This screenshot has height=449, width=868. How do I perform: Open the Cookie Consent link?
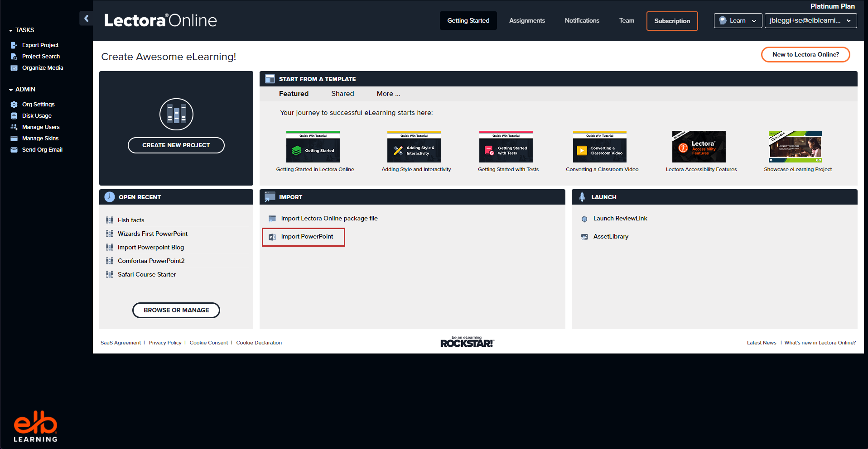coord(209,343)
